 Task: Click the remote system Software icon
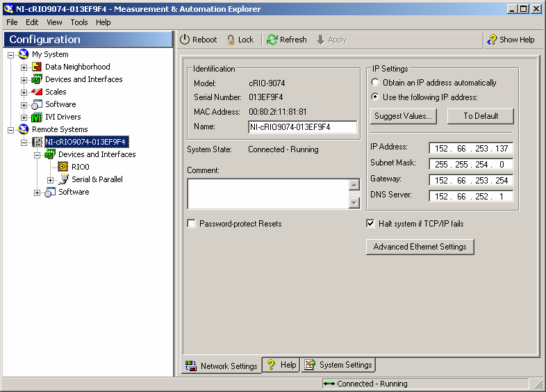(50, 192)
